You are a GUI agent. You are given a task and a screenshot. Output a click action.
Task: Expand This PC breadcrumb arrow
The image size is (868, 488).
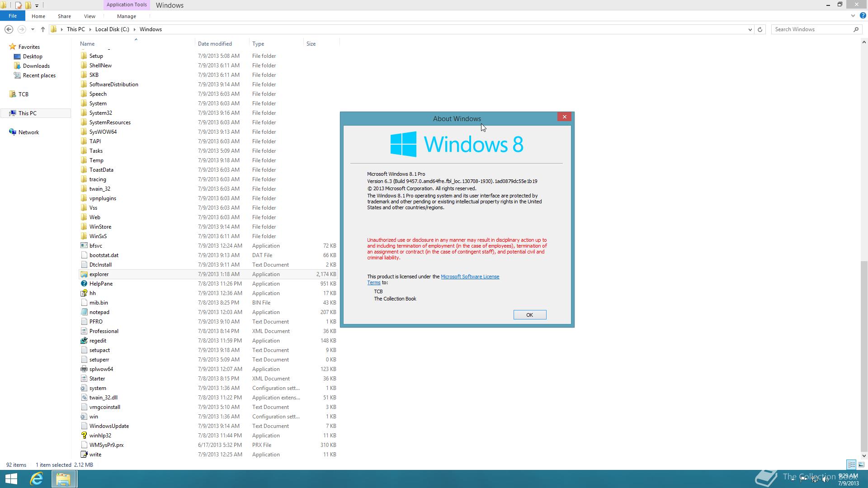[90, 29]
